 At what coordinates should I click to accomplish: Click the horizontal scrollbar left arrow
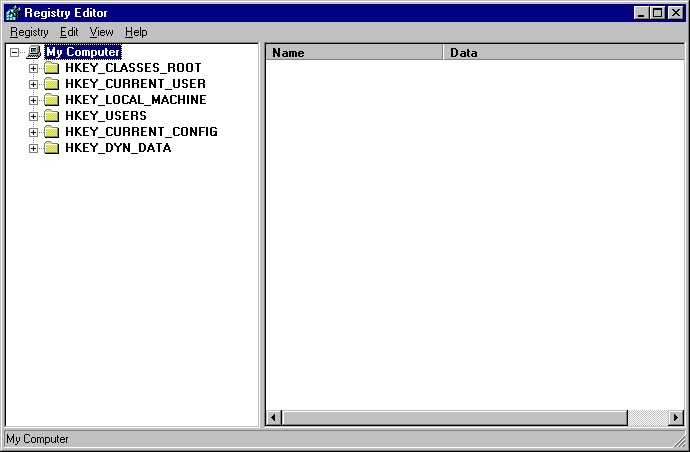[x=274, y=417]
